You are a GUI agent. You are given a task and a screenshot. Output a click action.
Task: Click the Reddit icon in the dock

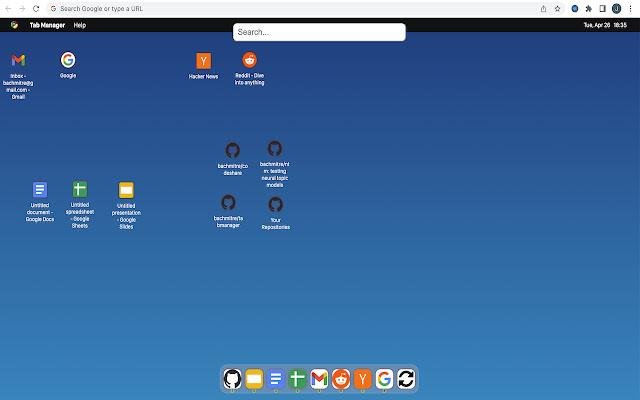pos(341,379)
